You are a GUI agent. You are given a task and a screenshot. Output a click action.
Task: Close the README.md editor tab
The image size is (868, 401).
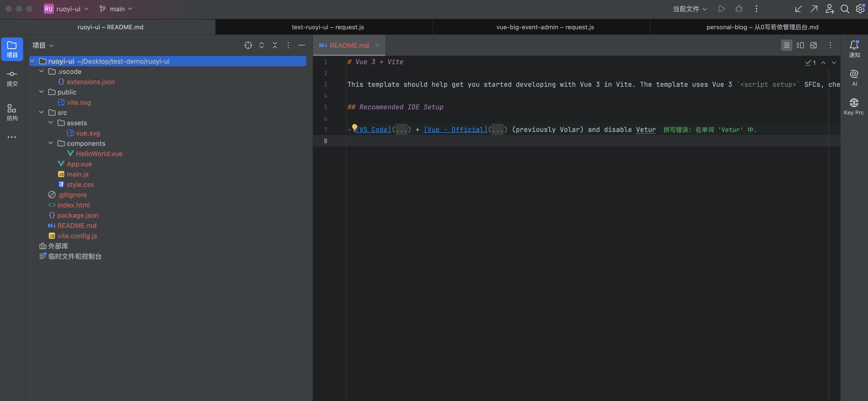click(x=377, y=45)
